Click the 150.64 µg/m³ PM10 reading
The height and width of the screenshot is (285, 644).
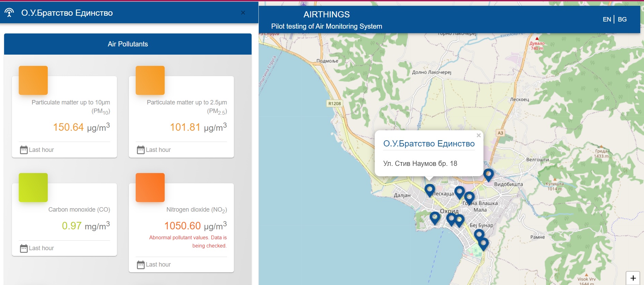tap(81, 127)
